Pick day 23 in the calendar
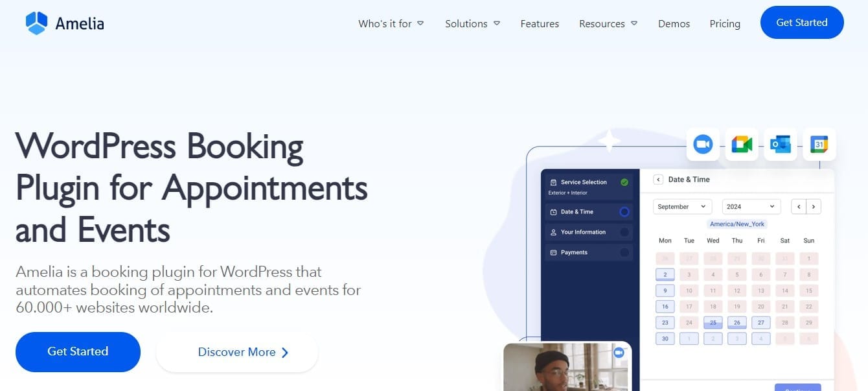868x391 pixels. tap(665, 323)
